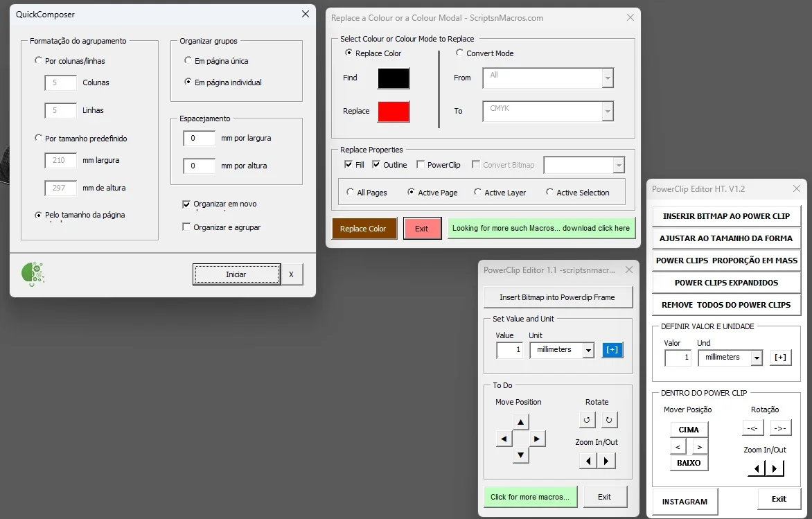Image resolution: width=812 pixels, height=519 pixels.
Task: Click AJUSTAR AO TAMANHO DA FORMA
Action: [726, 238]
